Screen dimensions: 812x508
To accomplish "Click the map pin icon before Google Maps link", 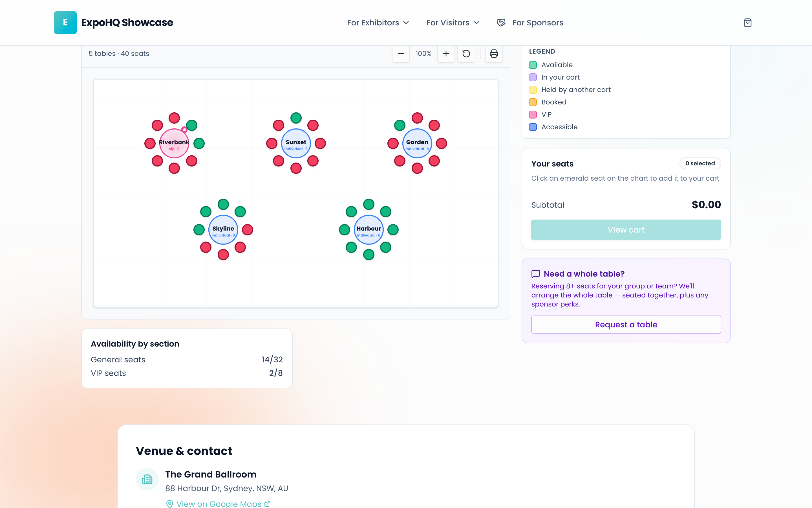I will click(170, 504).
